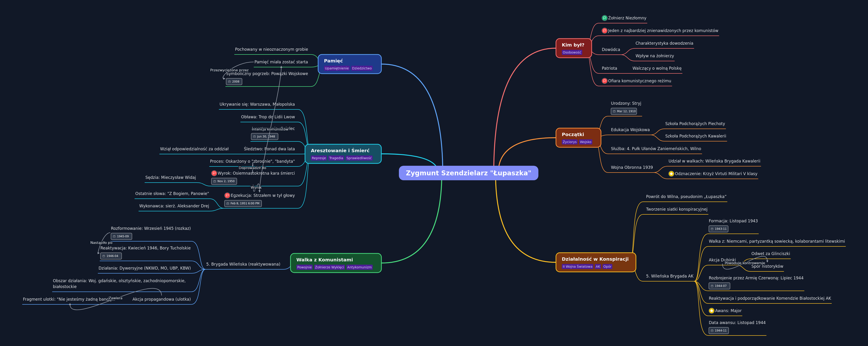Click the Feb 8, 1951 6:00 PM date badge
Image resolution: width=868 pixels, height=346 pixels.
[243, 204]
